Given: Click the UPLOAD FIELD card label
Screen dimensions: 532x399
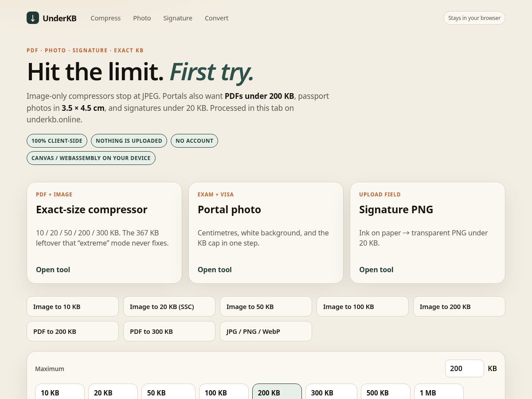Looking at the screenshot, I should point(380,194).
